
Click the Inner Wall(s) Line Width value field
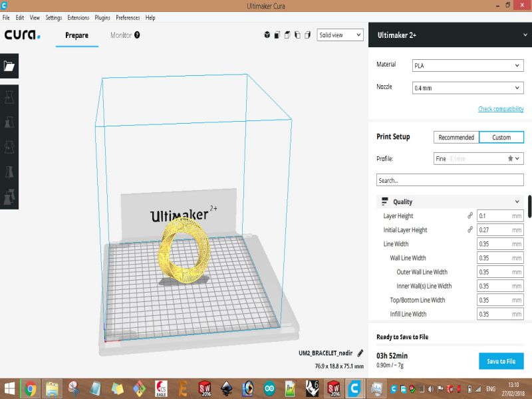(x=500, y=286)
